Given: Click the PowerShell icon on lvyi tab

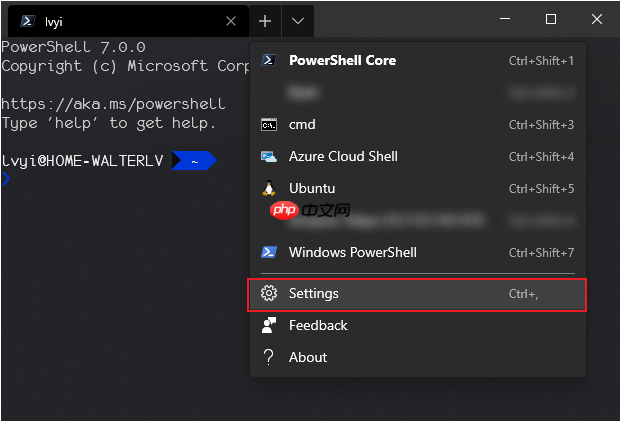Looking at the screenshot, I should [27, 20].
